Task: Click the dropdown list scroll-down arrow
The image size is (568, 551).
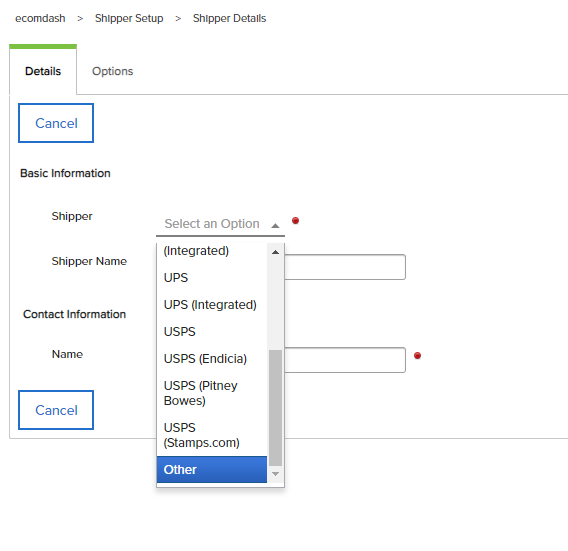Action: point(275,474)
